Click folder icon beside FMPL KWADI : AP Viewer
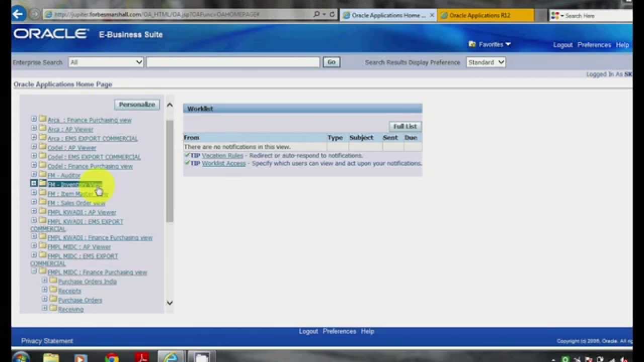Viewport: 644px width, 362px height. [x=43, y=212]
